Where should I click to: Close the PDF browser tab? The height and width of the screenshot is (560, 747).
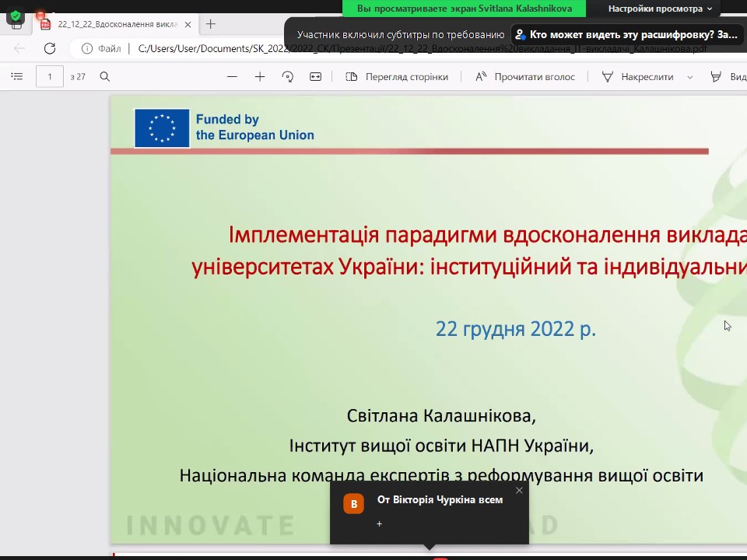pos(188,24)
